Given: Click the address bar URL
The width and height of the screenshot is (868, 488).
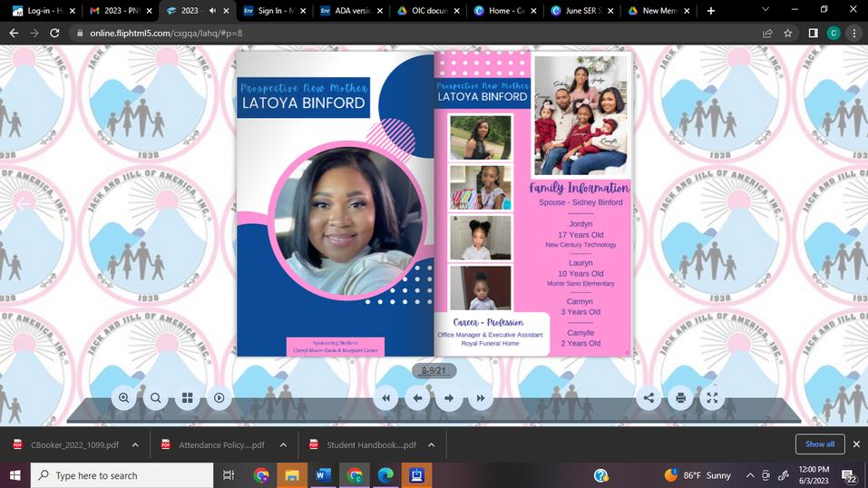Looking at the screenshot, I should click(x=166, y=34).
